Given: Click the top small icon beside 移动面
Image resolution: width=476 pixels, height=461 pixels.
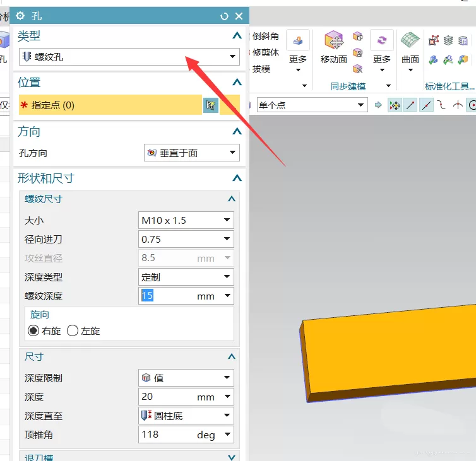Looking at the screenshot, I should click(x=357, y=37).
